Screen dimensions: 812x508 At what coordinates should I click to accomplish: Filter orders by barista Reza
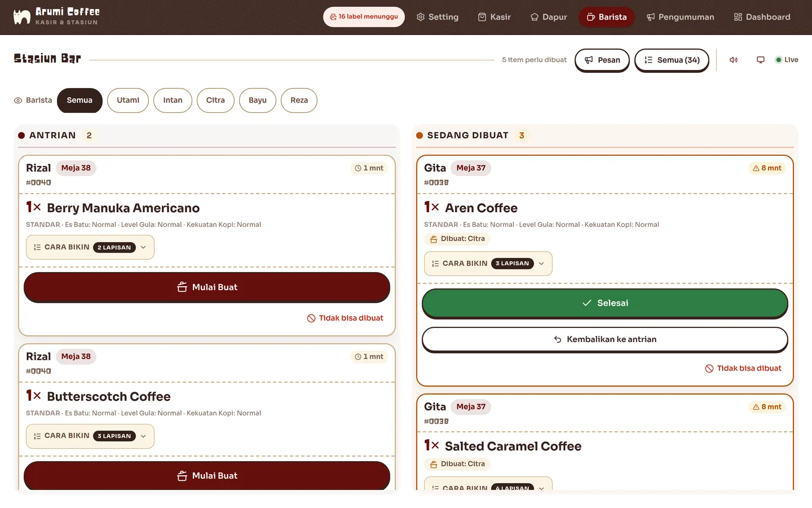pyautogui.click(x=299, y=100)
